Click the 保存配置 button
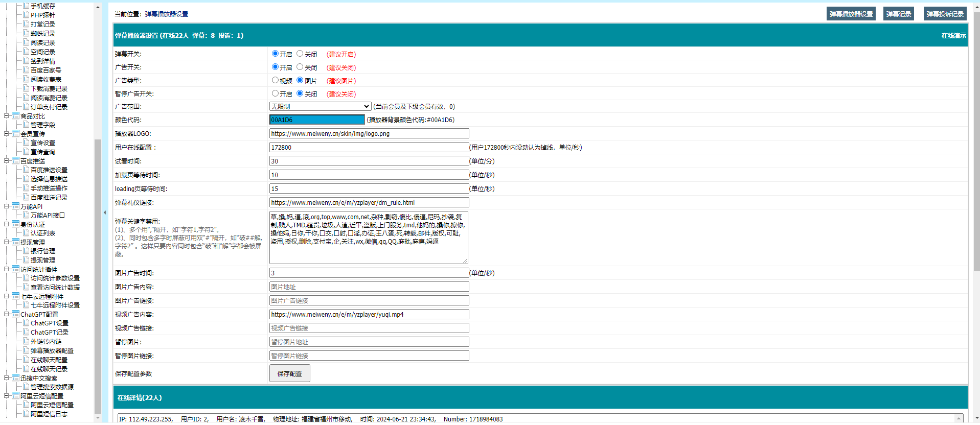Viewport: 980px width, 425px height. coord(290,373)
